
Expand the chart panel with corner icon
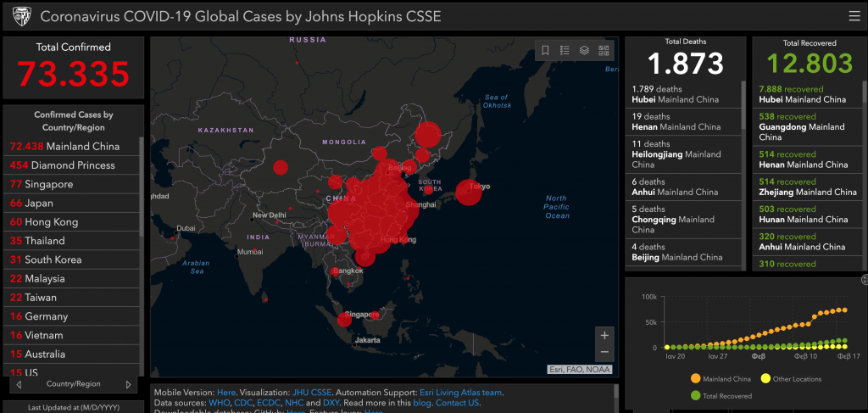tap(865, 279)
